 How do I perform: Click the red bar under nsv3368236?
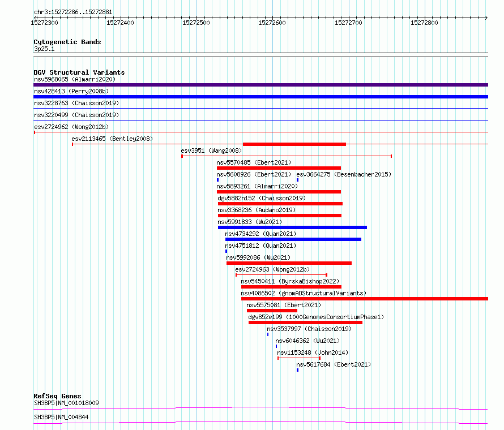click(280, 216)
